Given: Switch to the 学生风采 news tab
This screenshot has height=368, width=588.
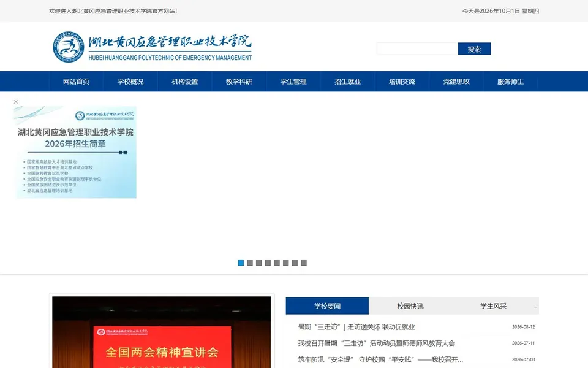Looking at the screenshot, I should [x=493, y=305].
